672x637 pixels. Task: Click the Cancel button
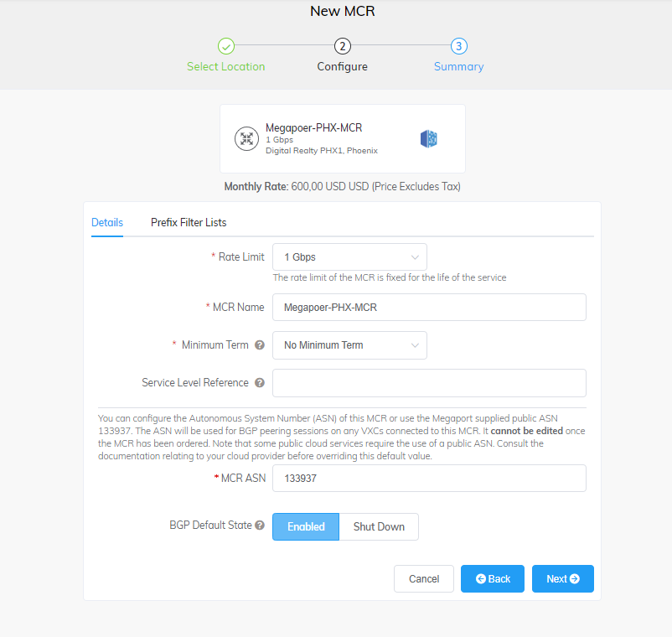tap(424, 578)
